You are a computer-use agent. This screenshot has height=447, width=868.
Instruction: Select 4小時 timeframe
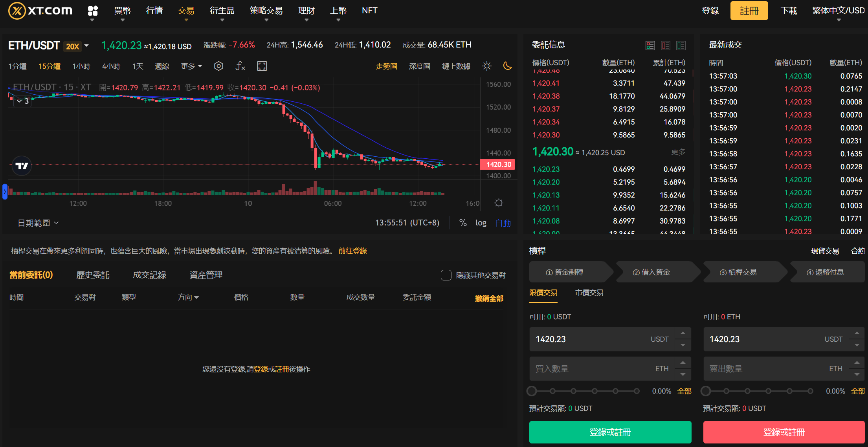(x=111, y=66)
